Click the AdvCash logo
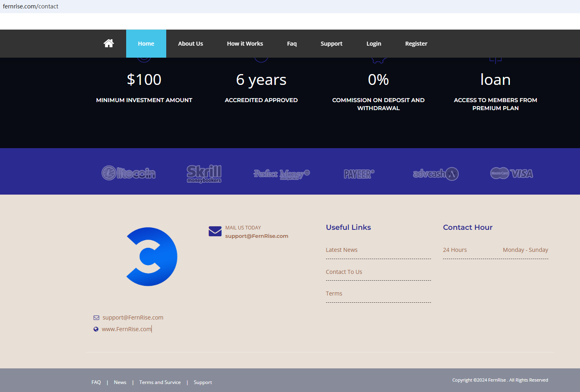Screen dimensions: 580x392 point(435,174)
